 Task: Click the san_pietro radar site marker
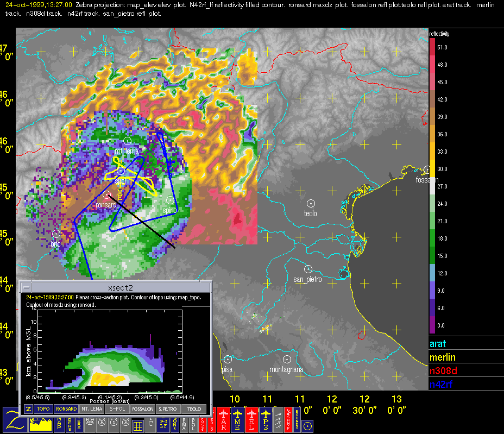(x=308, y=269)
